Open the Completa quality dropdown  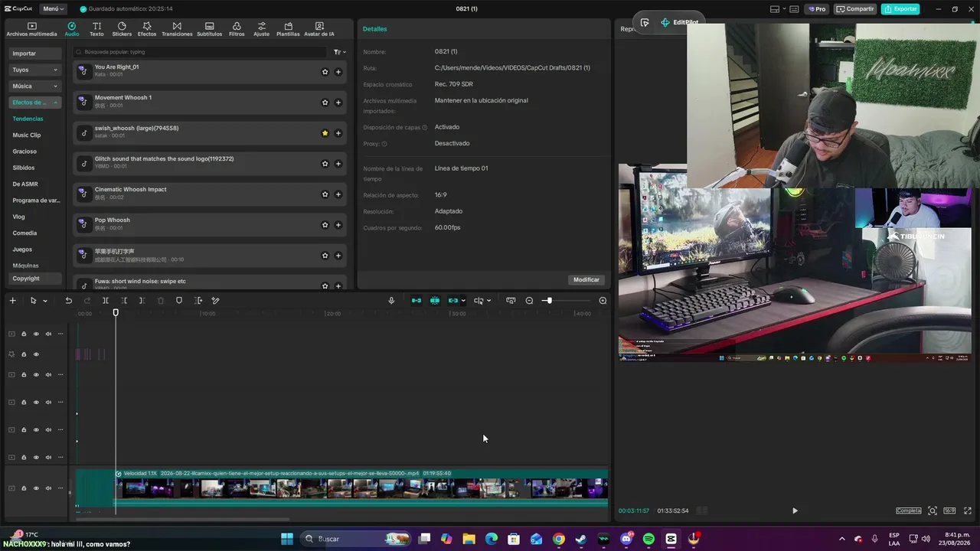tap(909, 510)
